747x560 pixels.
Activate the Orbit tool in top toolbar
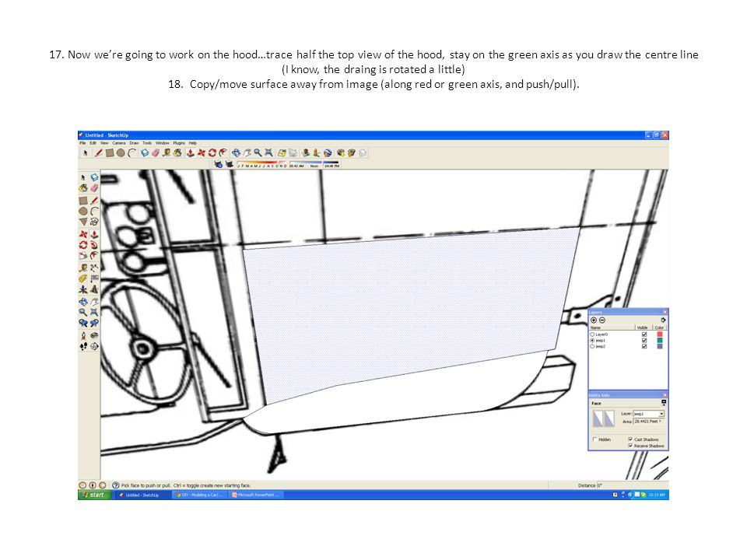(x=236, y=153)
